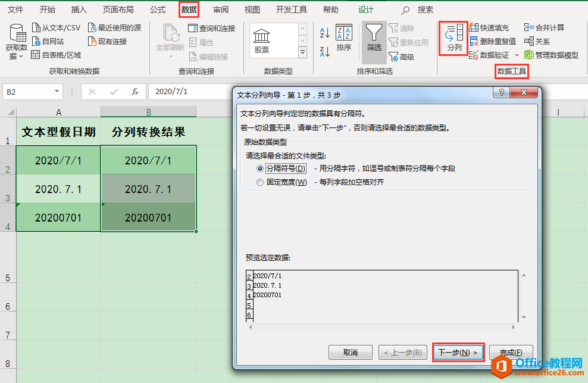Click the 取消 button

[351, 352]
